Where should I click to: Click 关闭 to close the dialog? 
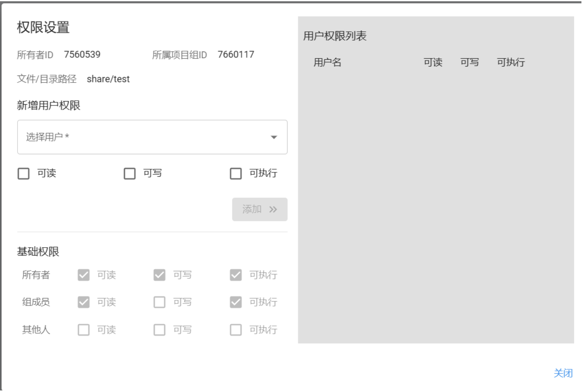point(563,373)
